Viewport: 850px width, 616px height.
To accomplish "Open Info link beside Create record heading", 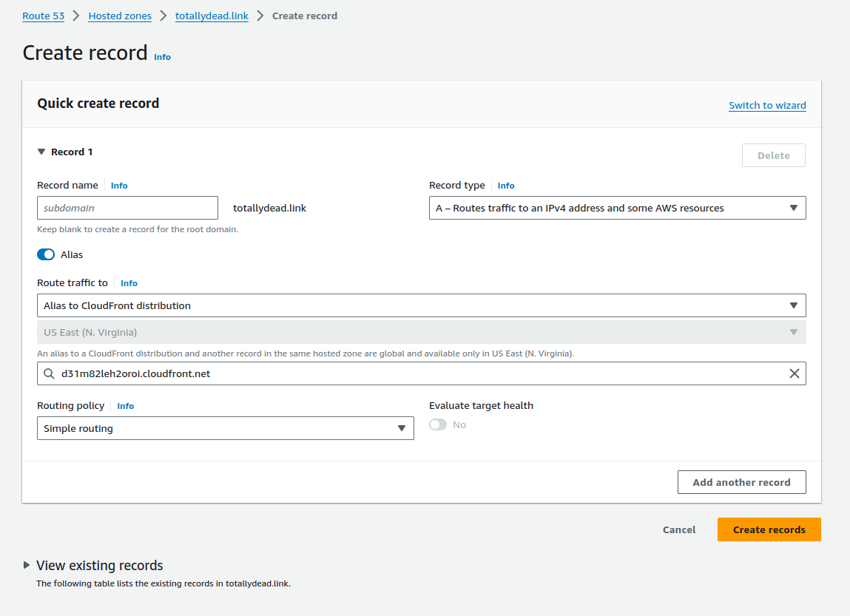I will tap(162, 57).
